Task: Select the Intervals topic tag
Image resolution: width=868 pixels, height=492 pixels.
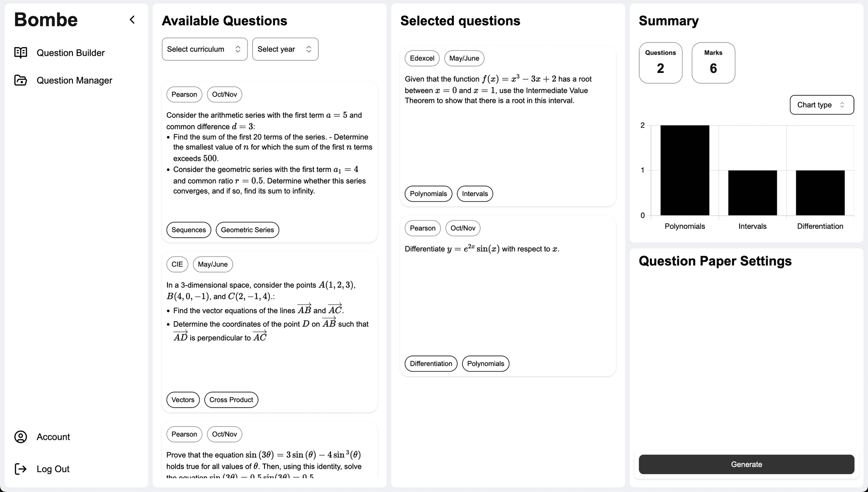Action: click(475, 193)
